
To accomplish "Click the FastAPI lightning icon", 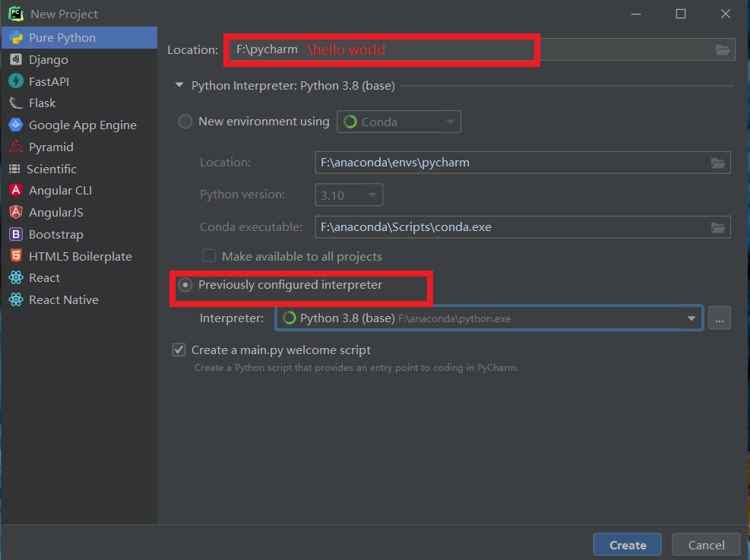I will [x=16, y=81].
